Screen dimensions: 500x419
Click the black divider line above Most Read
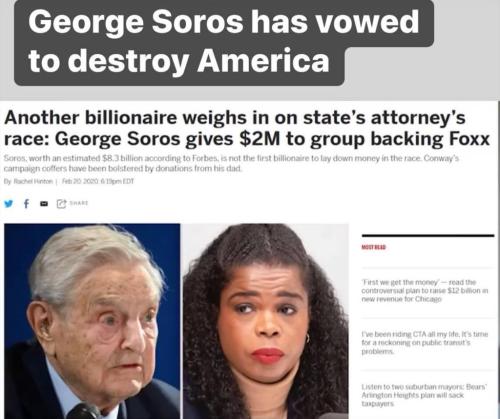[428, 236]
